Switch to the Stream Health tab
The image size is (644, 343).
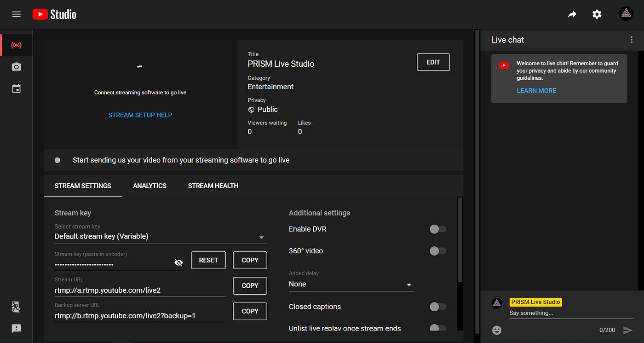(213, 186)
